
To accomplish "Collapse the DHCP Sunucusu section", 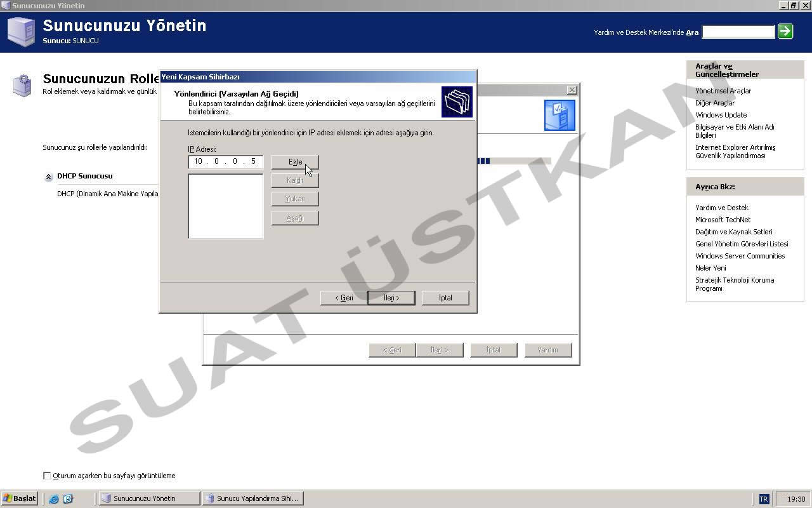I will [48, 177].
